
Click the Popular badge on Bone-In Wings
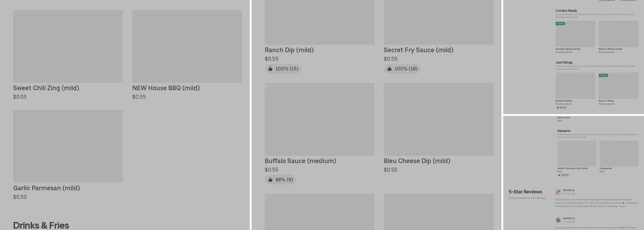pos(603,75)
